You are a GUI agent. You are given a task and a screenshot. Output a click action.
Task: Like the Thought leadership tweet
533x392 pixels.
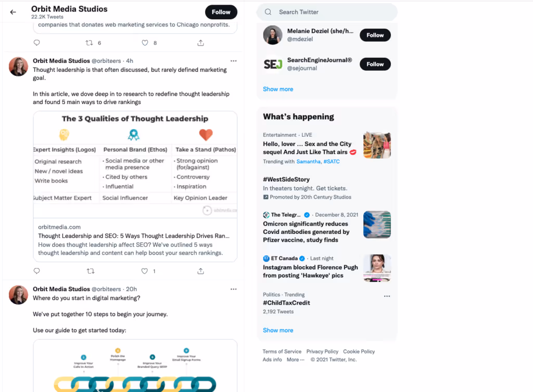[145, 271]
